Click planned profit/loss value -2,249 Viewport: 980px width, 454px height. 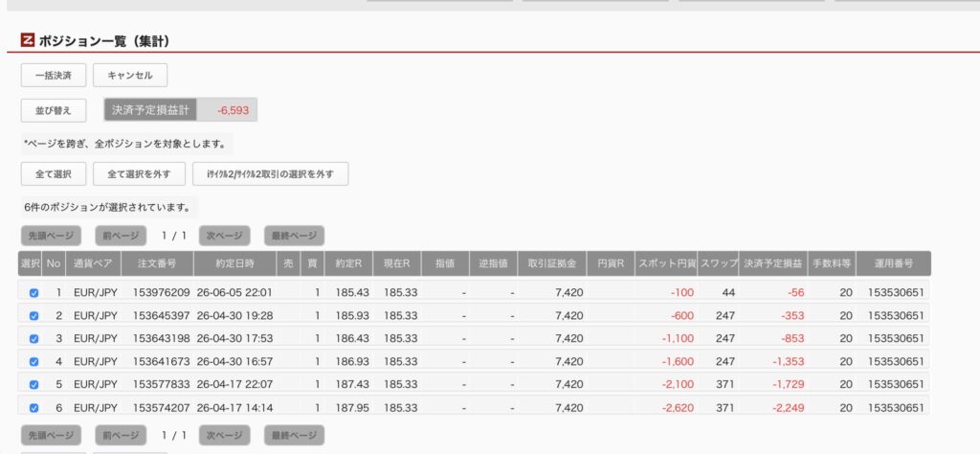[x=789, y=408]
